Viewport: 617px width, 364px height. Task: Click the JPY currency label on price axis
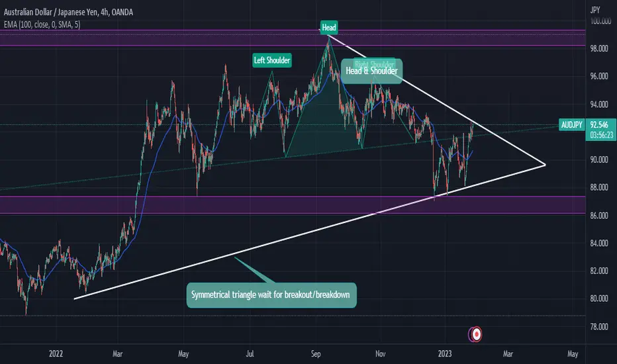click(x=595, y=10)
